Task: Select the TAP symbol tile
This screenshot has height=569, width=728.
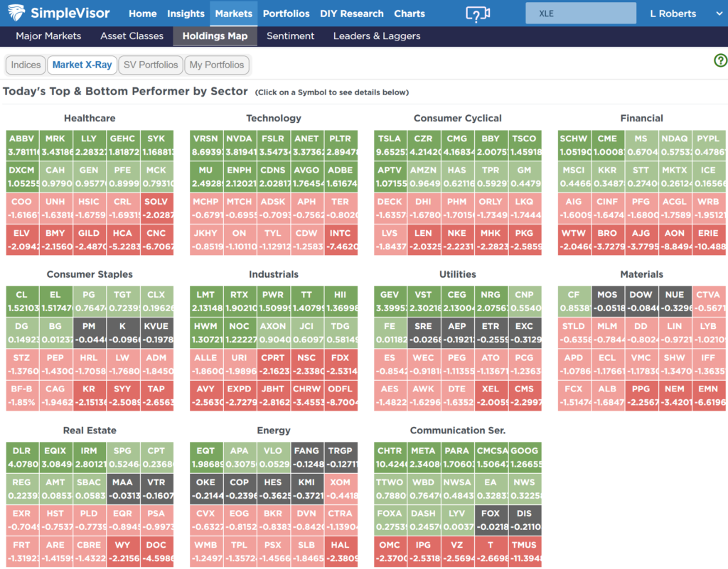Action: 156,396
